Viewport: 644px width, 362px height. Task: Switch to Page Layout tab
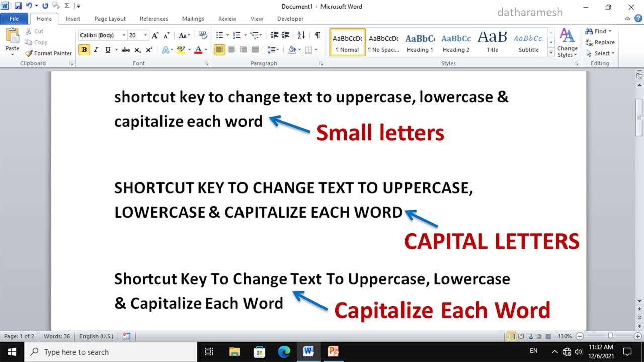[x=110, y=19]
